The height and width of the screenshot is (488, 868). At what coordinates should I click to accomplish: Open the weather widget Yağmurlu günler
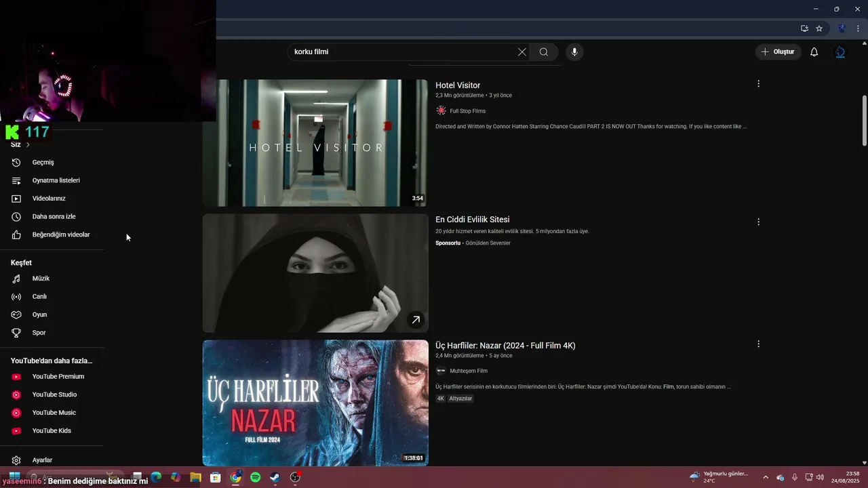tap(719, 477)
